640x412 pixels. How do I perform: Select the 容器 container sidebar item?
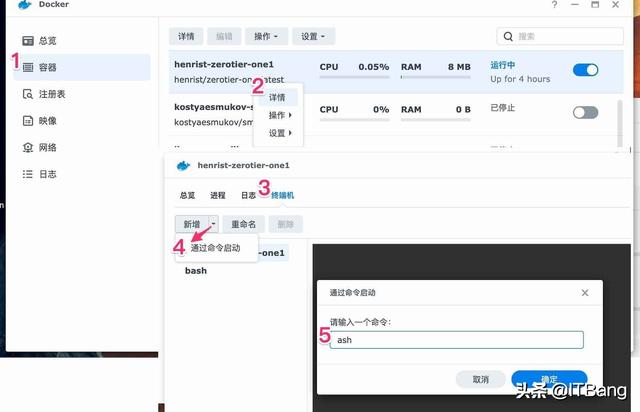[x=82, y=67]
